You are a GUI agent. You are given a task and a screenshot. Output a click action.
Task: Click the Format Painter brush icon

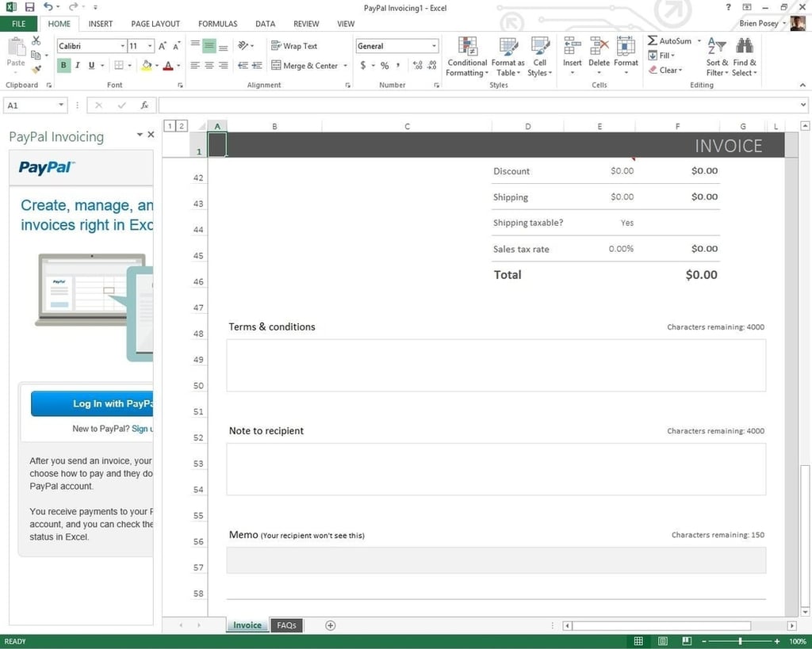point(36,69)
